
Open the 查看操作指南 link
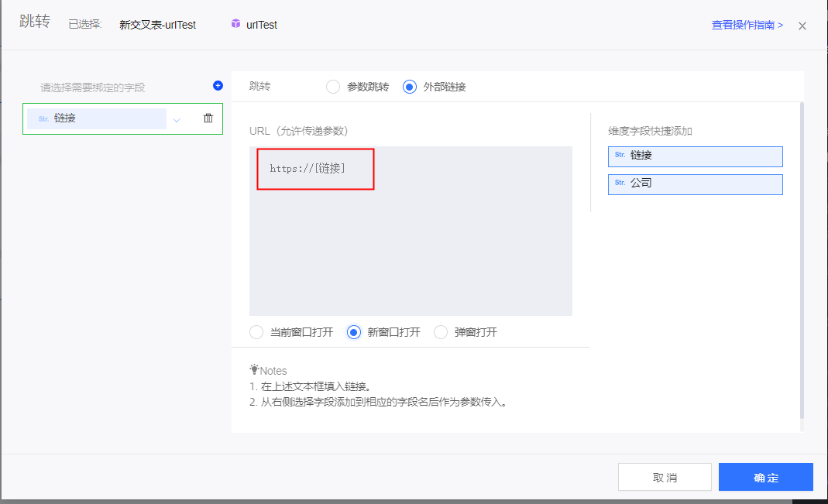(x=747, y=26)
